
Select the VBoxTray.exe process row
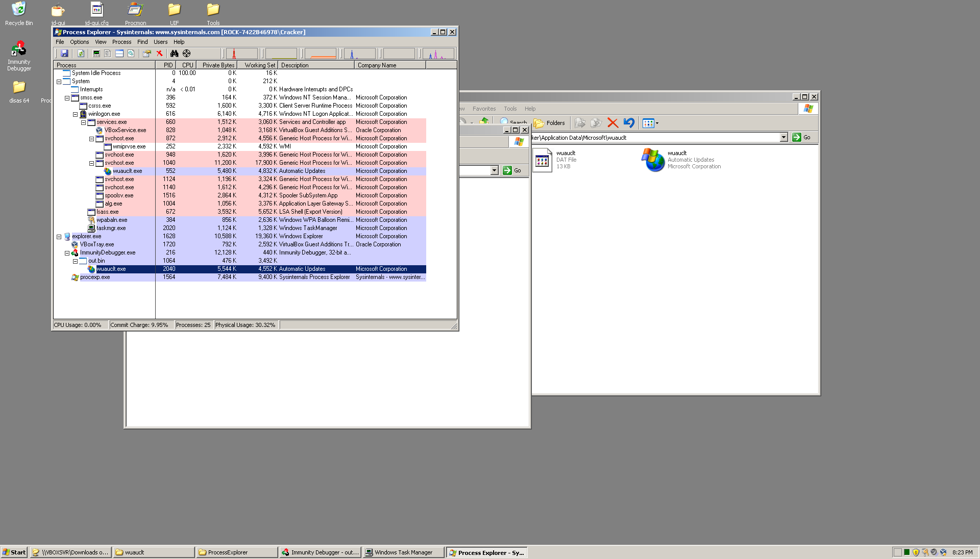(x=240, y=245)
